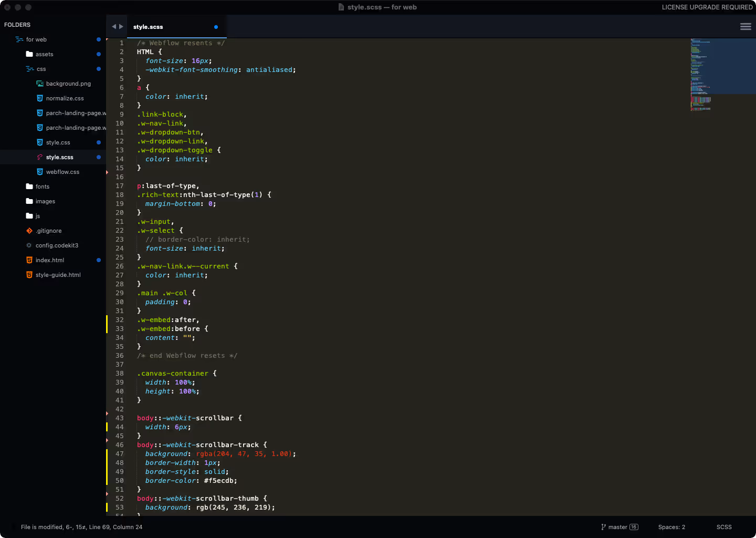Open webflow.css via its CSS icon
Image resolution: width=756 pixels, height=538 pixels.
(40, 172)
